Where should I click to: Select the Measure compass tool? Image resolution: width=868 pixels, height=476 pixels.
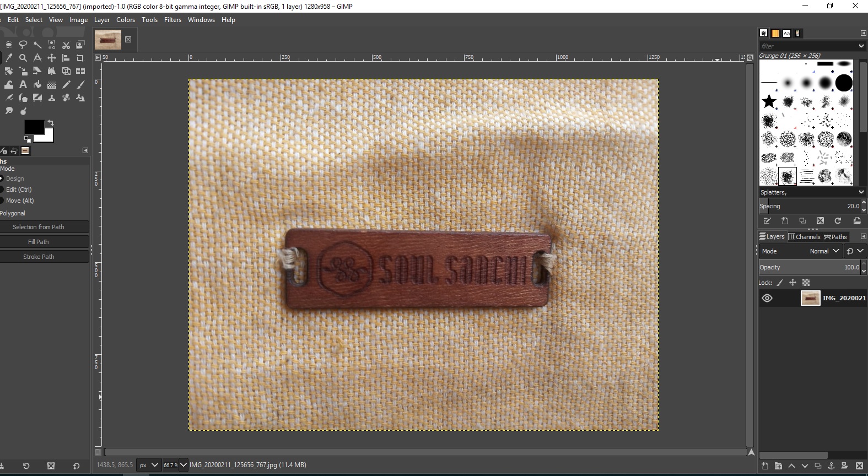coord(37,58)
